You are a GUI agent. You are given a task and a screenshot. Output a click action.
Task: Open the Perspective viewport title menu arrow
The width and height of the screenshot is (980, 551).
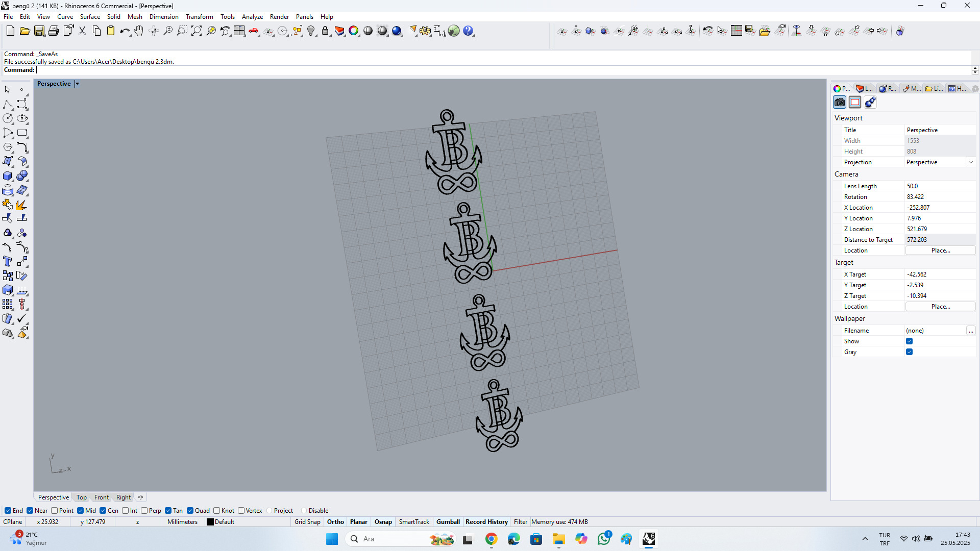[77, 84]
